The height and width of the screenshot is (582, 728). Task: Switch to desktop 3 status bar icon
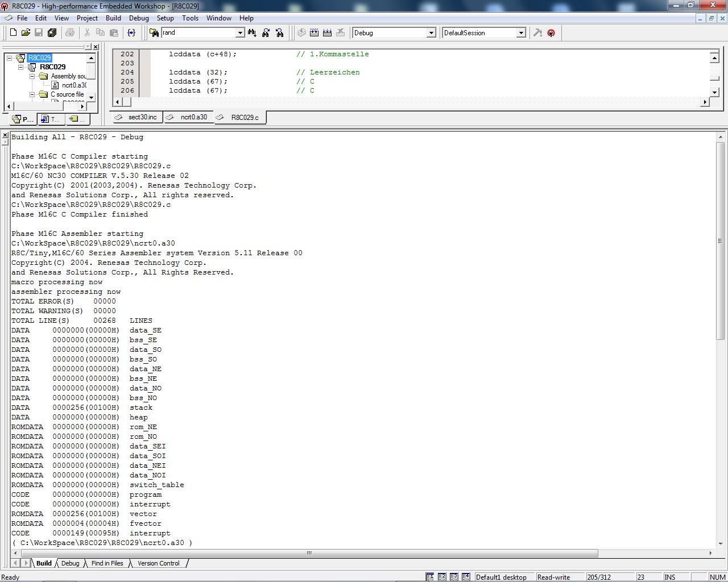tap(454, 577)
